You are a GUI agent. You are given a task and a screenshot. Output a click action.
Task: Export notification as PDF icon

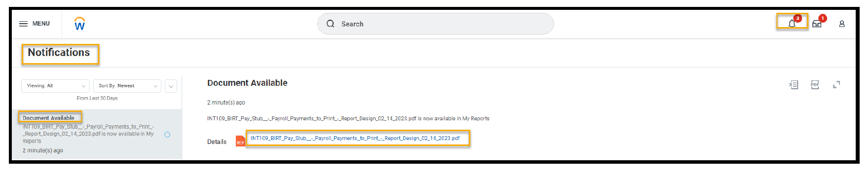pos(815,85)
